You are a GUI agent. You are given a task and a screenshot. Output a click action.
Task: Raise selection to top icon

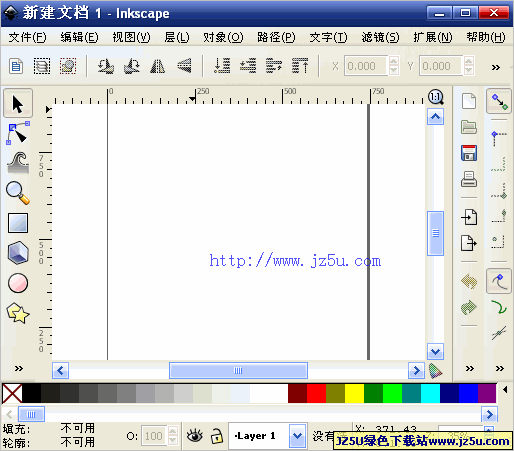300,66
